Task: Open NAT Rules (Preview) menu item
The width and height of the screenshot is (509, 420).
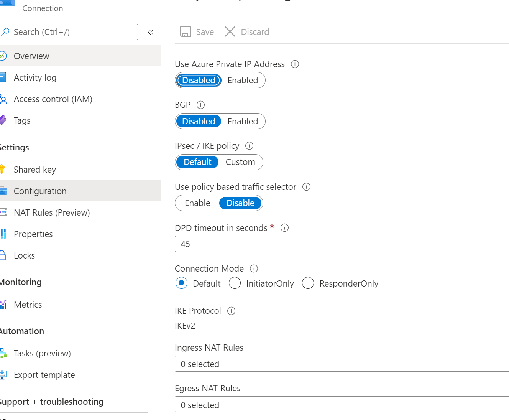Action: 52,212
